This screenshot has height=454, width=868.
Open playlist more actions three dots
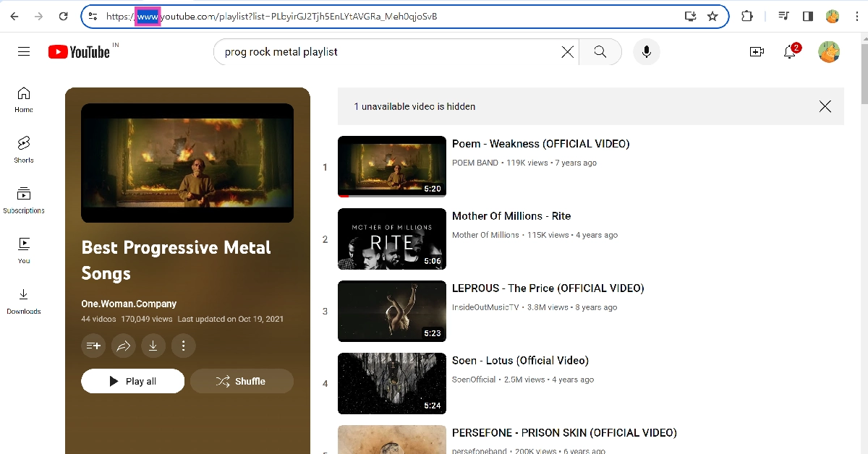[183, 346]
